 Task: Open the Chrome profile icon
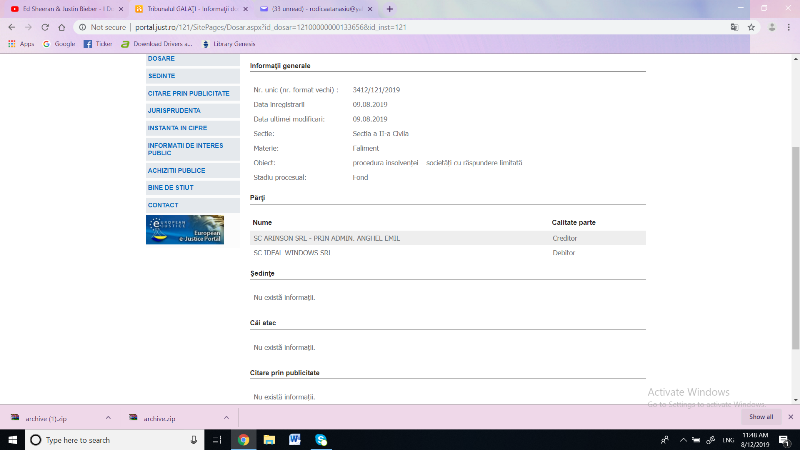tap(772, 27)
